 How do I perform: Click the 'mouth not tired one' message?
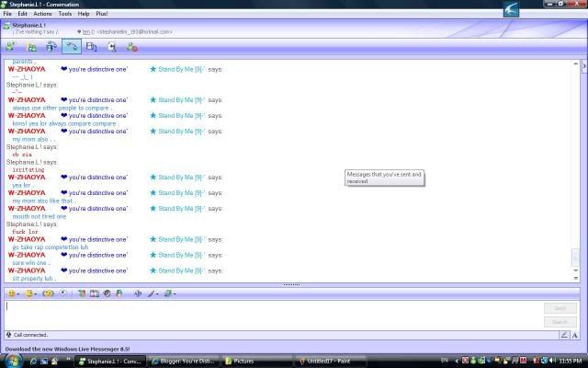point(39,216)
